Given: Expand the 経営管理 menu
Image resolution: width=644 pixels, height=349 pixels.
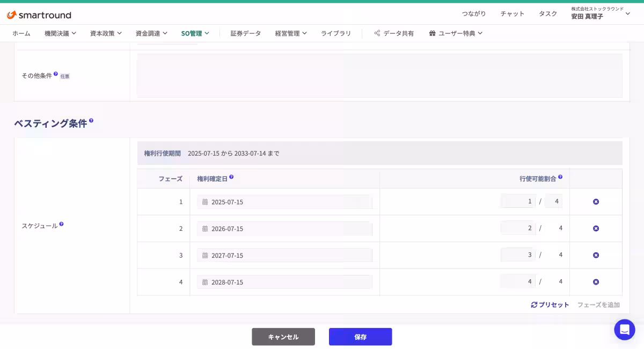Looking at the screenshot, I should 291,33.
